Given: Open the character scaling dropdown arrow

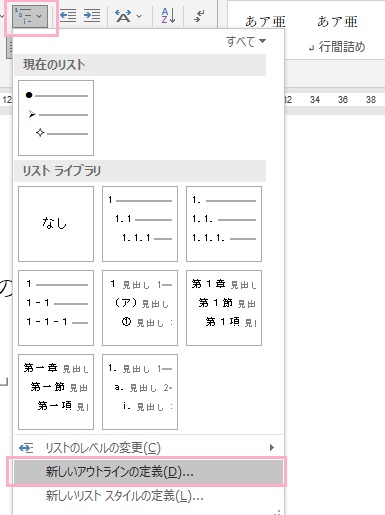Looking at the screenshot, I should pyautogui.click(x=139, y=16).
